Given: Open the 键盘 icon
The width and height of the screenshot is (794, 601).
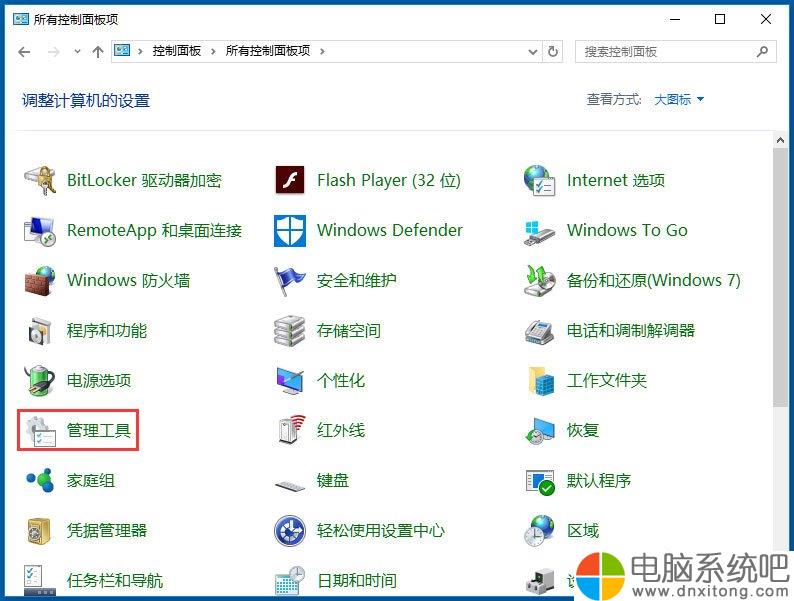Looking at the screenshot, I should point(290,486).
